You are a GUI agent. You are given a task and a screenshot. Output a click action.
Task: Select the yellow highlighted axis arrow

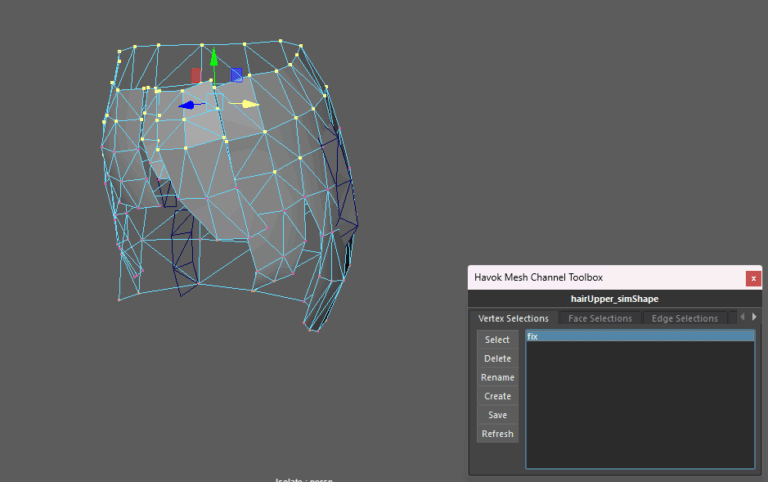[249, 103]
